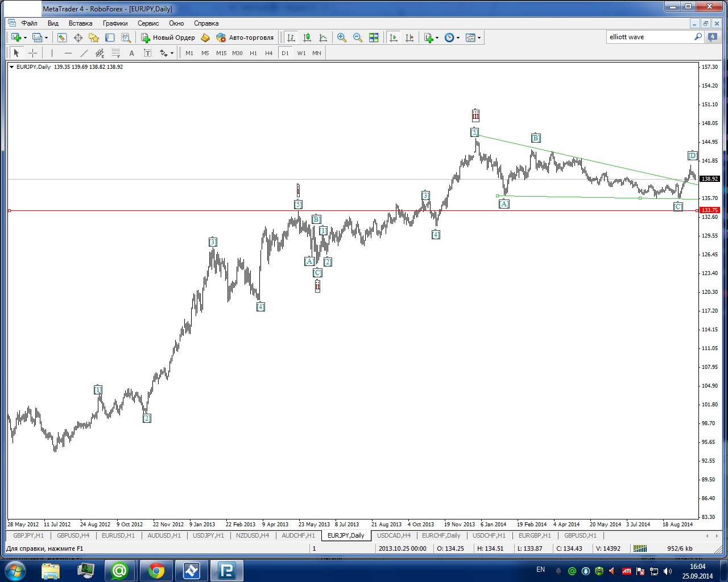Open the EURJPY,Daily chart menu triangle

tap(11, 67)
